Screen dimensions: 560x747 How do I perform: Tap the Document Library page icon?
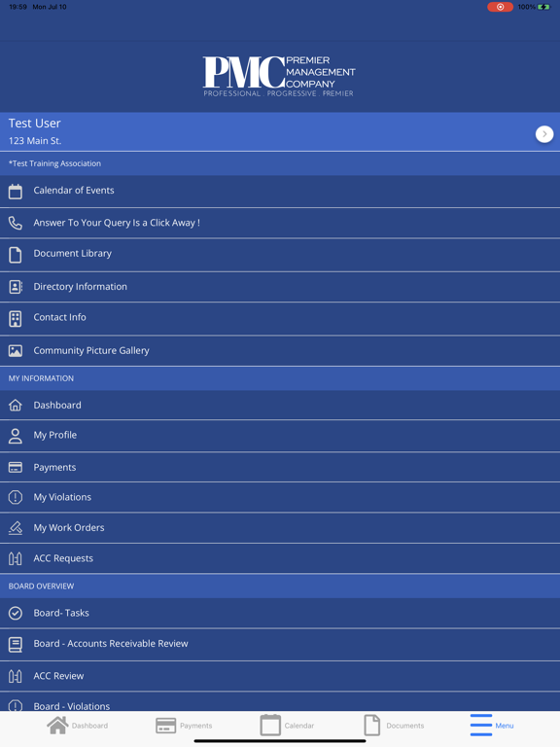(x=16, y=255)
